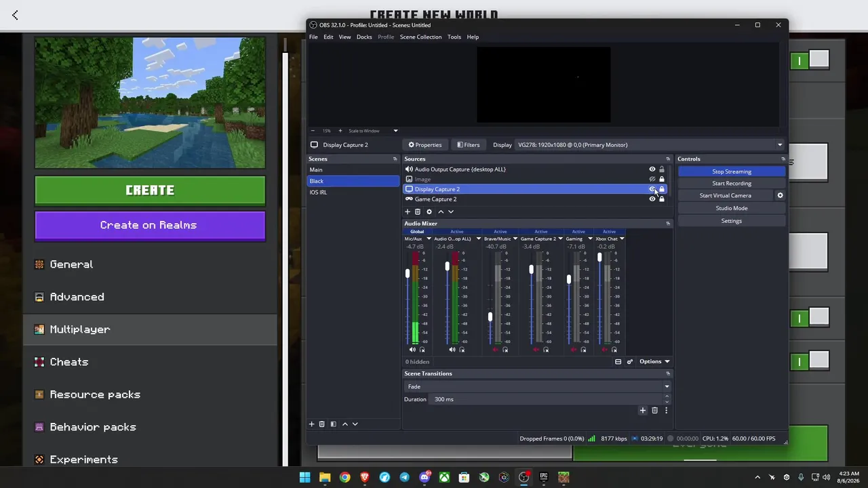Move the selected scene up
The image size is (868, 488).
(x=345, y=424)
